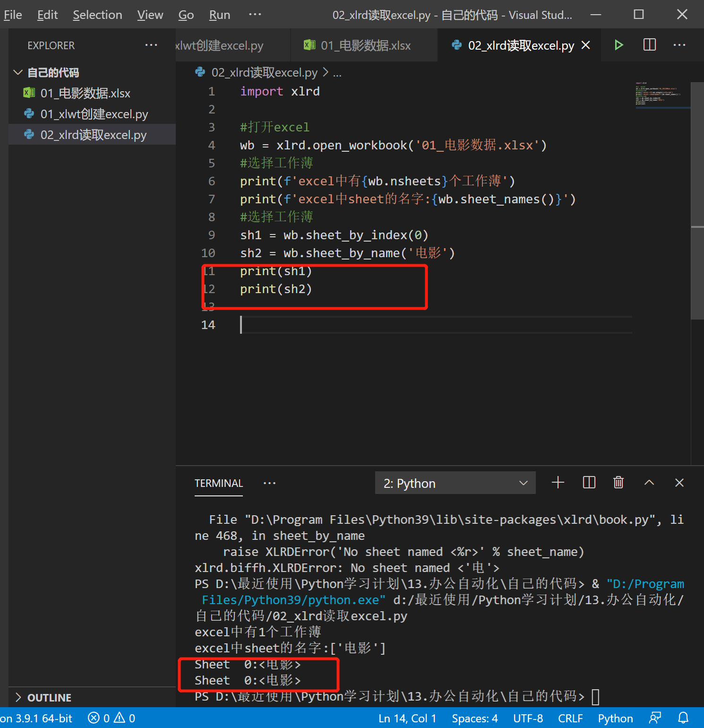704x728 pixels.
Task: Click Python icon of 01_xlwt创建excel.py in explorer
Action: point(29,113)
